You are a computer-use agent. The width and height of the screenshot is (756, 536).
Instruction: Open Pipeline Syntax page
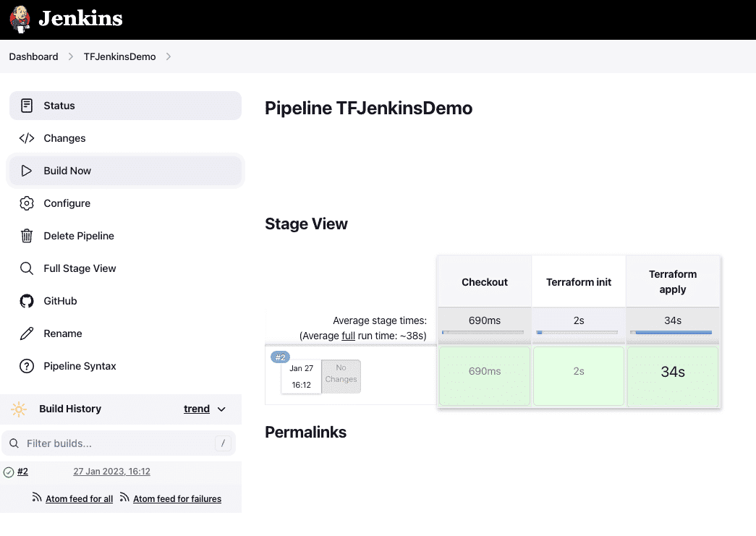(x=125, y=366)
